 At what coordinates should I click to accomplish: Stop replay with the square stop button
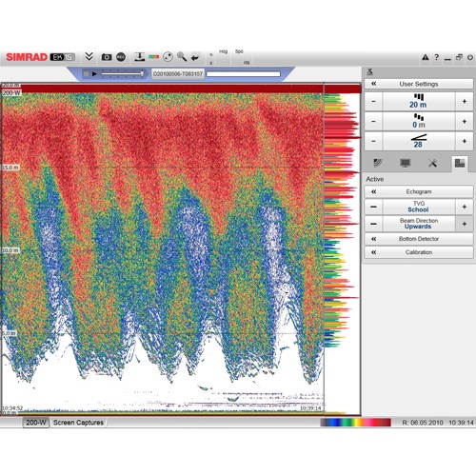point(86,74)
